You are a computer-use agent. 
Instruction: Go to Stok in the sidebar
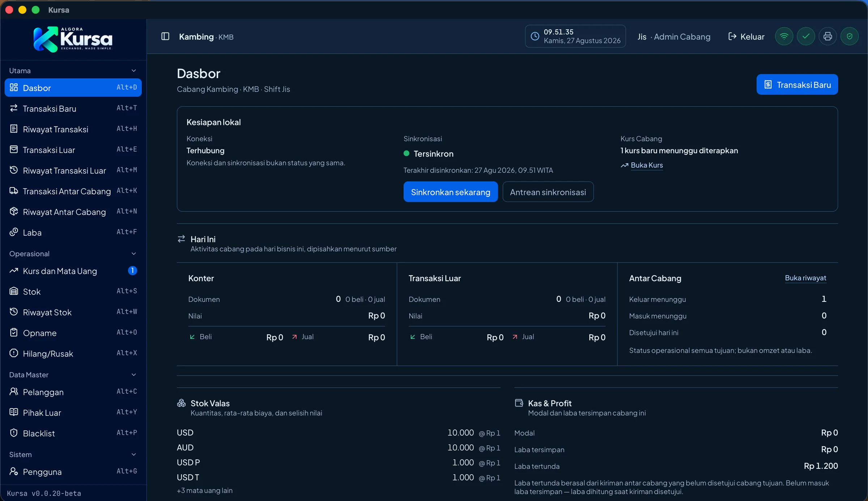73,291
